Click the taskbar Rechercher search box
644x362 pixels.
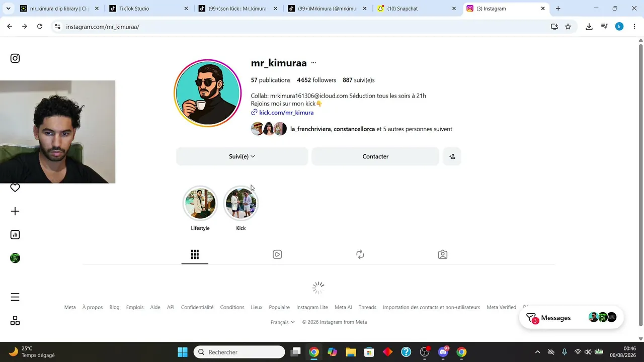coord(239,352)
